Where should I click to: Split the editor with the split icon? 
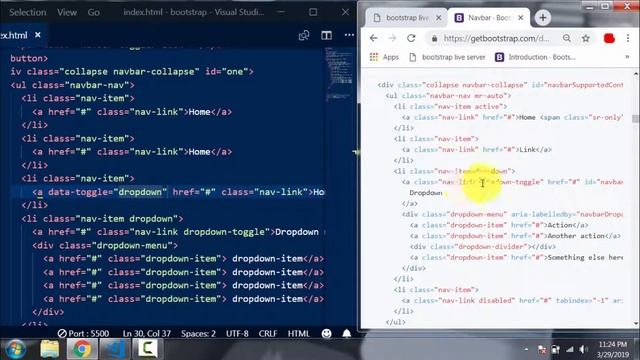pos(326,36)
